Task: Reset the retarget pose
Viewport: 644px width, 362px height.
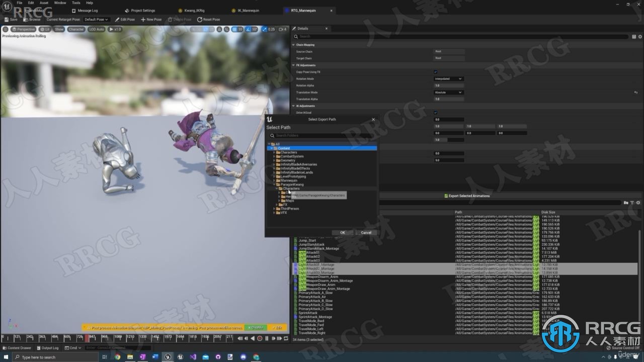Action: (x=208, y=19)
